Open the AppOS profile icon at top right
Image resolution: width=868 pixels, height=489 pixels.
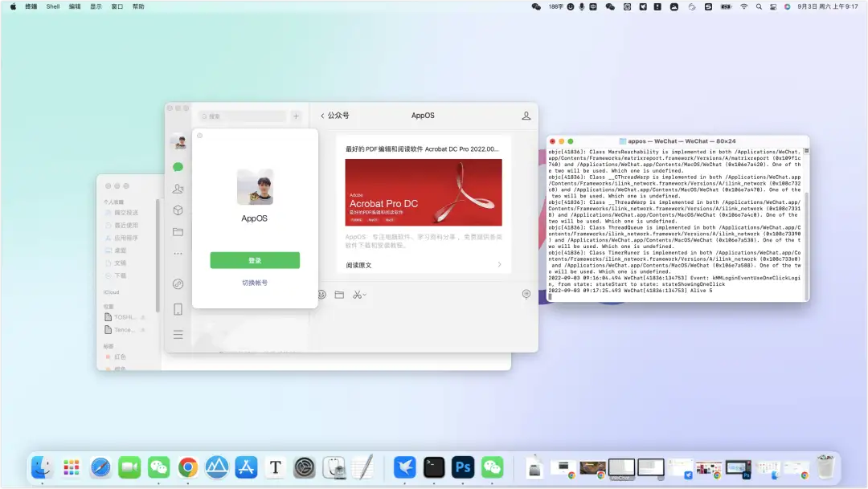(526, 116)
